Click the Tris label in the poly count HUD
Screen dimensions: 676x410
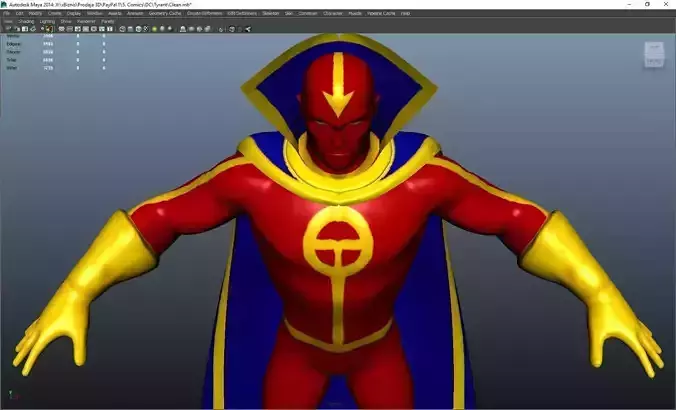coord(12,60)
